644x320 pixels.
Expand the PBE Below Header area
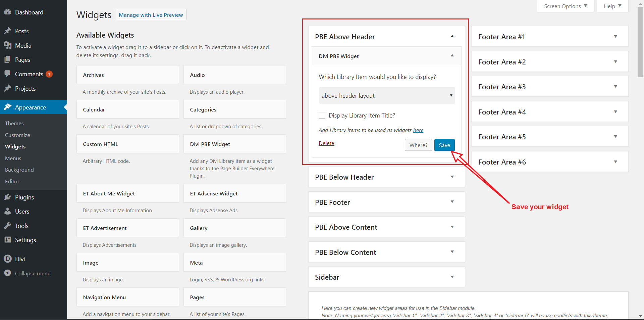point(452,177)
